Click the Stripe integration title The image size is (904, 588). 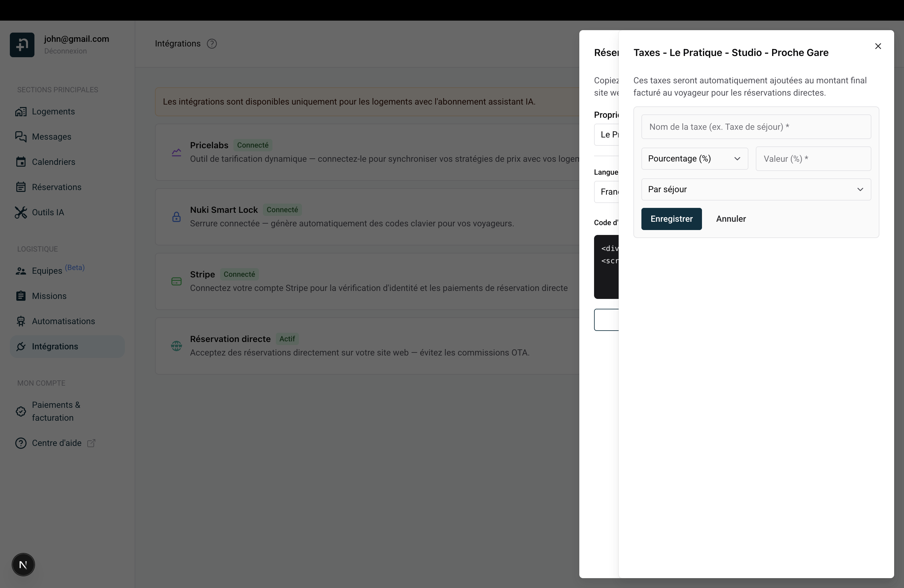pos(202,274)
